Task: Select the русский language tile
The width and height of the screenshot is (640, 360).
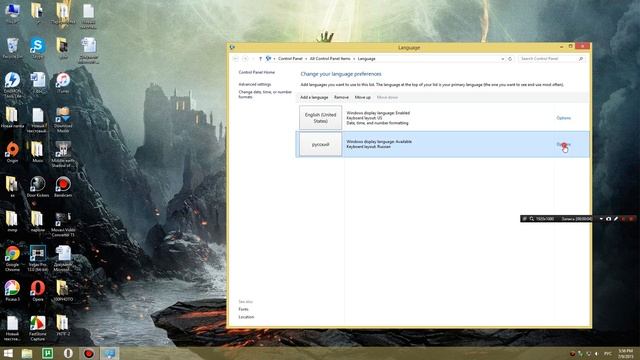Action: click(x=320, y=144)
